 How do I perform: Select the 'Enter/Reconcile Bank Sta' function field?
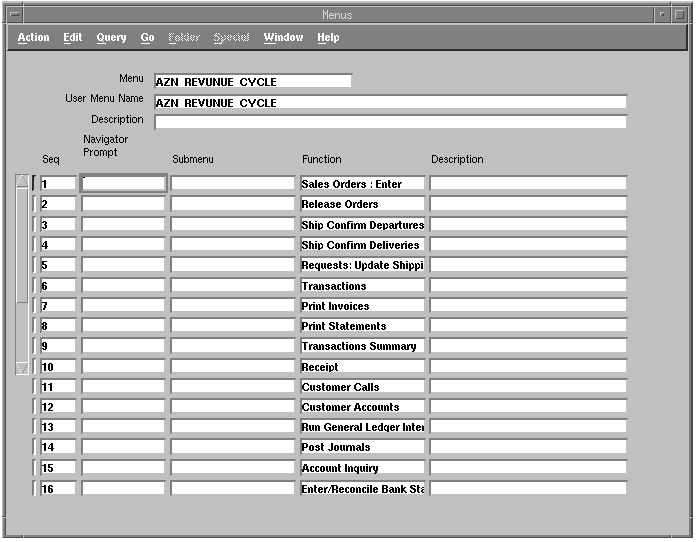[363, 488]
